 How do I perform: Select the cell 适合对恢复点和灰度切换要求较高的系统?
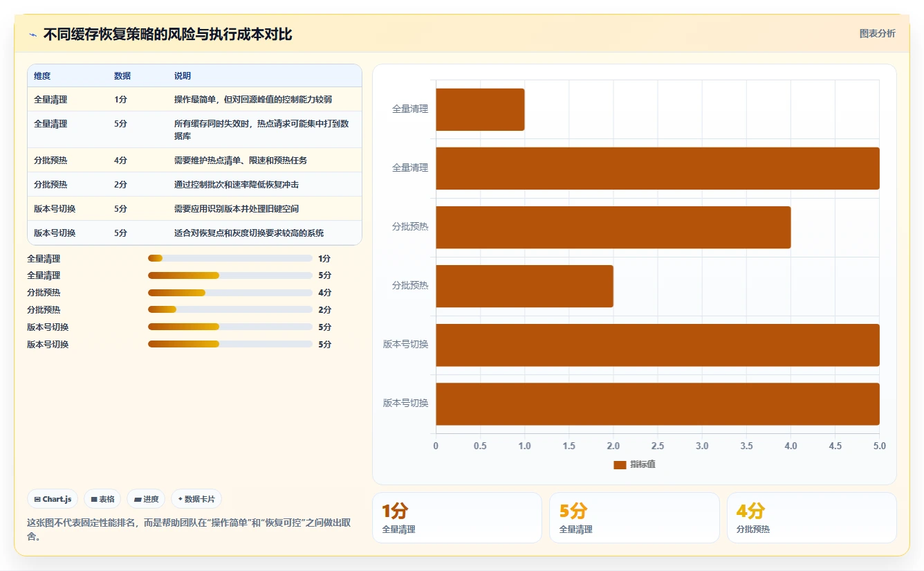coord(249,233)
